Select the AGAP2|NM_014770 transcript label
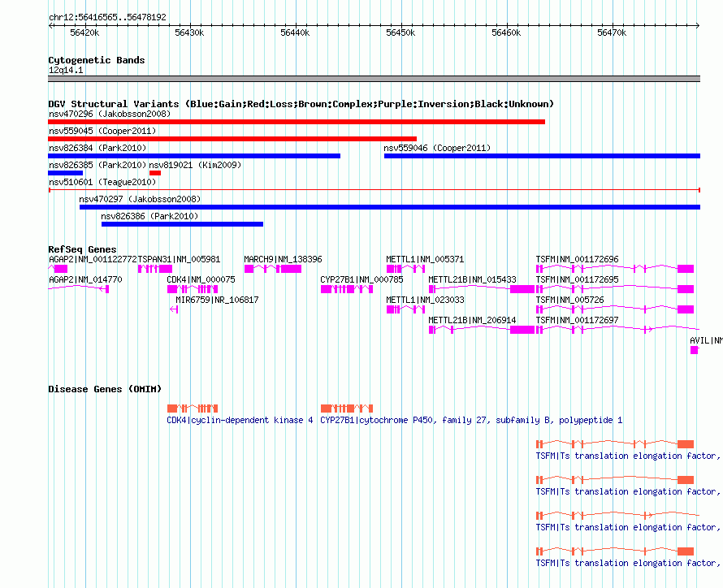This screenshot has height=588, width=723. tap(85, 279)
